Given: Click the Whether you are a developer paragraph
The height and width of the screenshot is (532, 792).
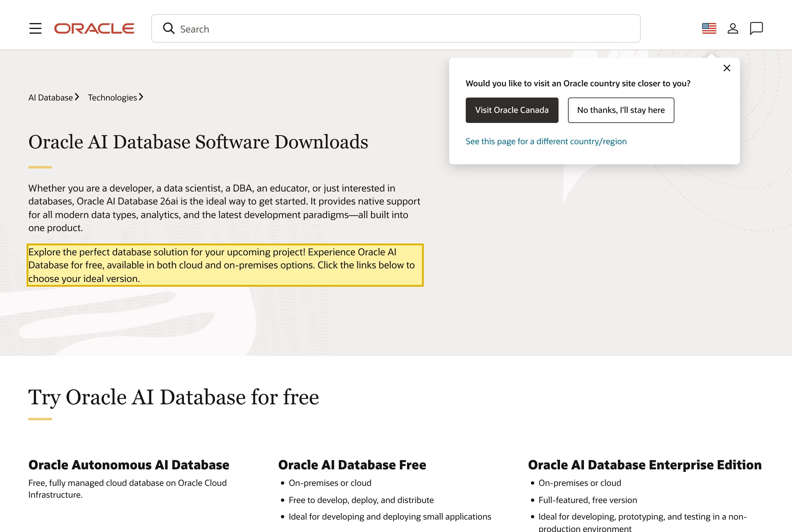Looking at the screenshot, I should click(x=224, y=208).
